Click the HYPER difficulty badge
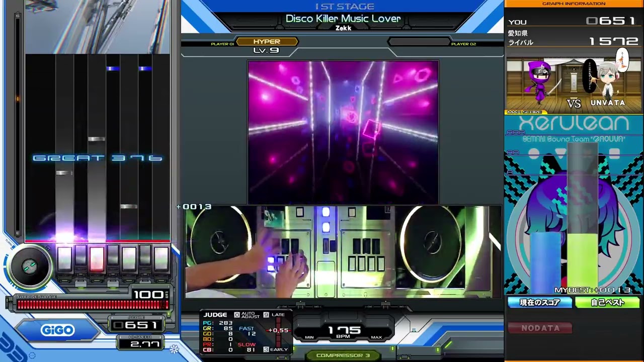Screen dimensions: 644x362 tap(267, 42)
